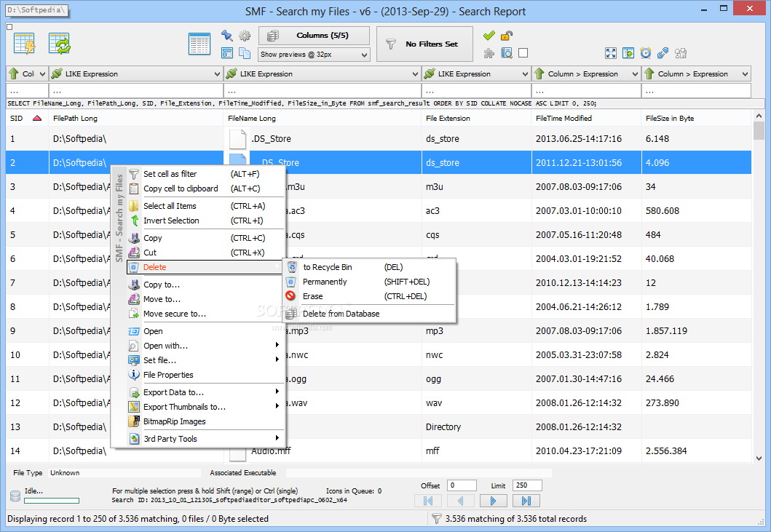Click the green progress bar under Idle
The width and height of the screenshot is (771, 532).
click(52, 501)
